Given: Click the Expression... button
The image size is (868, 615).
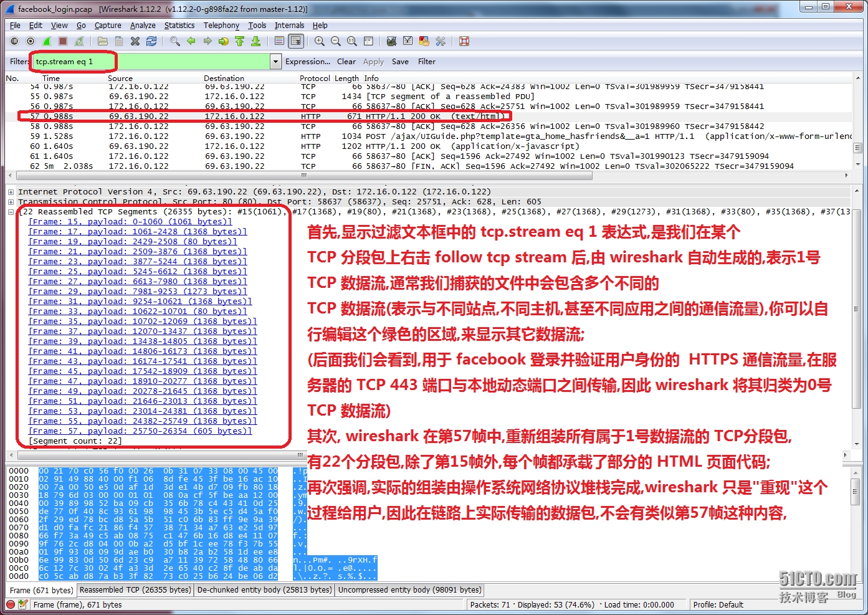Looking at the screenshot, I should click(308, 62).
